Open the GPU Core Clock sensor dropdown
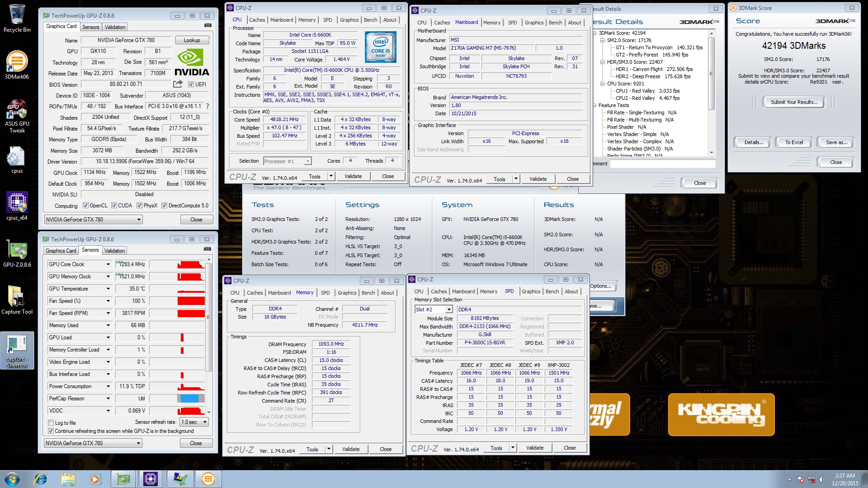This screenshot has width=868, height=488. pos(108,264)
